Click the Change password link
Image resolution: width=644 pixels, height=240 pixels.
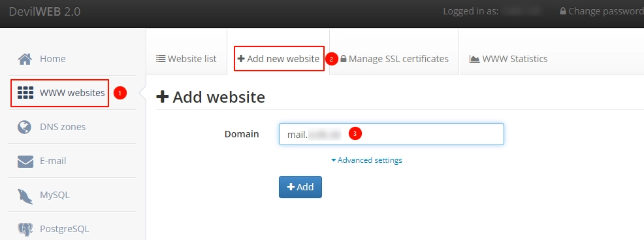602,11
